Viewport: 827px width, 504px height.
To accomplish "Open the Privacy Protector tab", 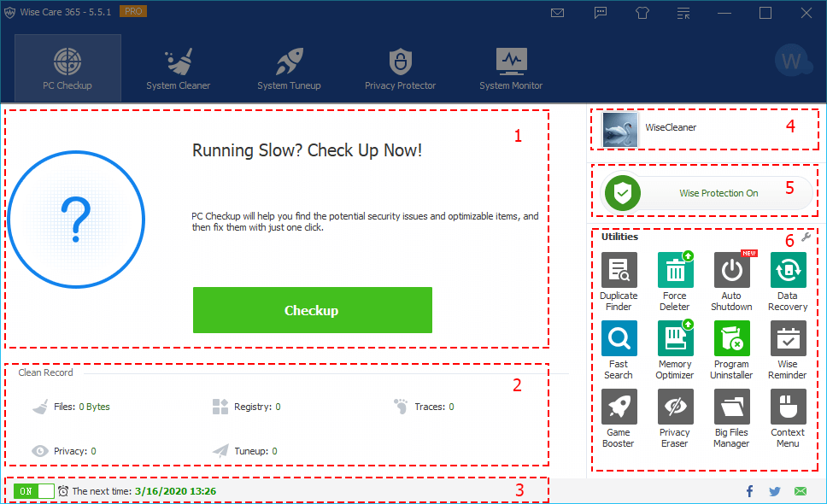I will [x=401, y=68].
